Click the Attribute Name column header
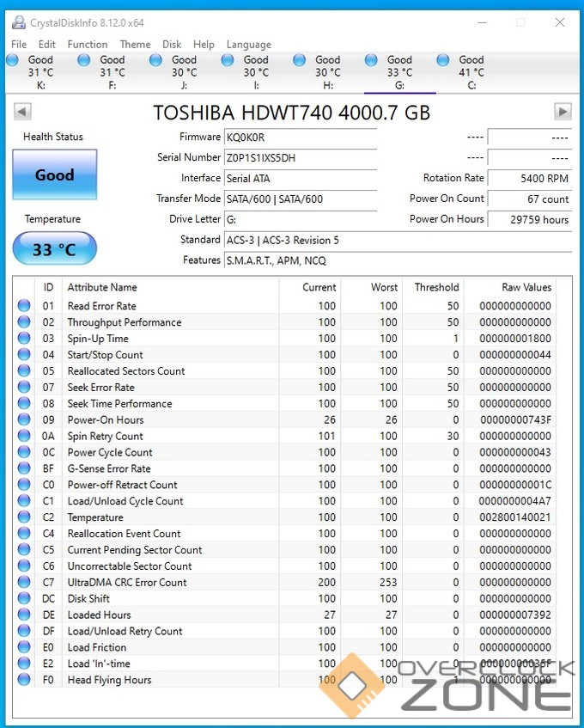This screenshot has width=584, height=728. pyautogui.click(x=102, y=287)
